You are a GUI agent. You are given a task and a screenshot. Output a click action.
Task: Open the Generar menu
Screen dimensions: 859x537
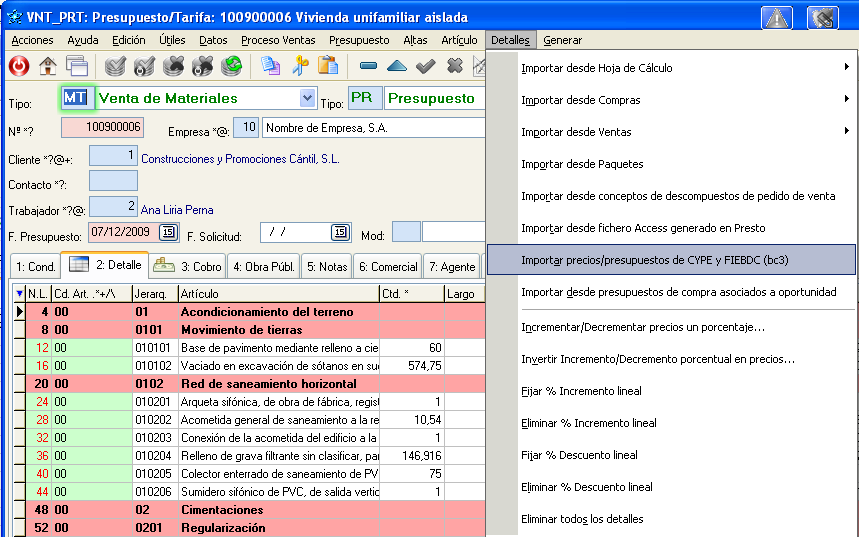(562, 40)
